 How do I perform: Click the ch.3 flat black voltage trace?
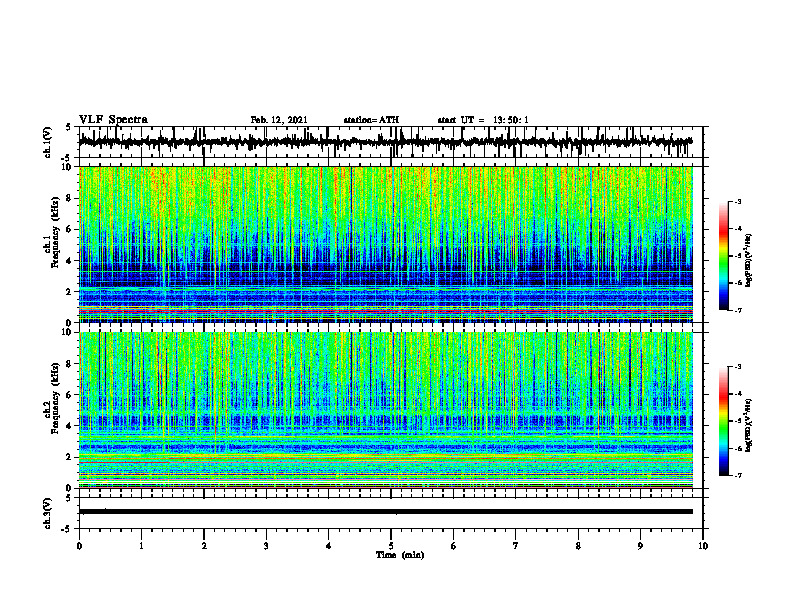point(386,512)
